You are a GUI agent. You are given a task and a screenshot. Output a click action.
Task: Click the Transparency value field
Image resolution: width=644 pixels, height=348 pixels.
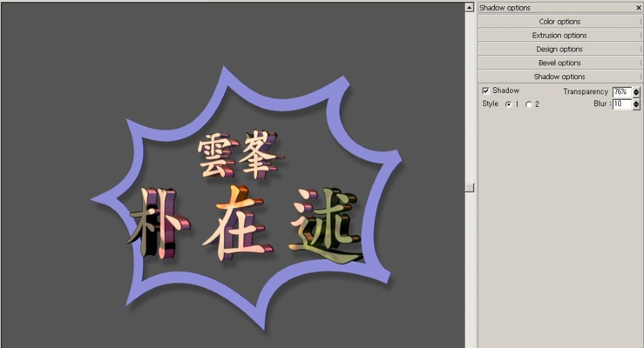[622, 92]
